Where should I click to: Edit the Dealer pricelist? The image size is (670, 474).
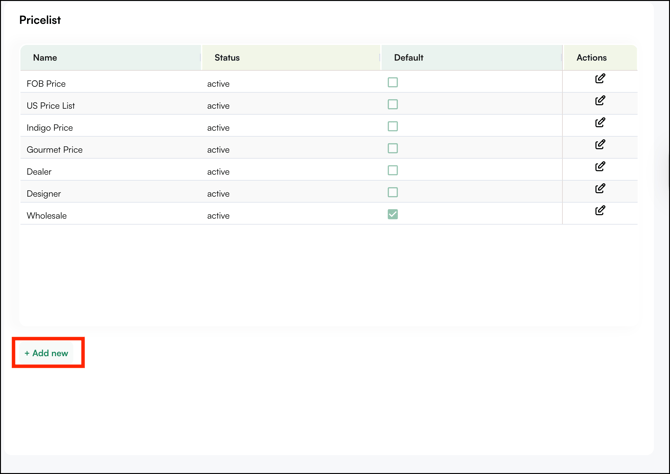point(600,167)
